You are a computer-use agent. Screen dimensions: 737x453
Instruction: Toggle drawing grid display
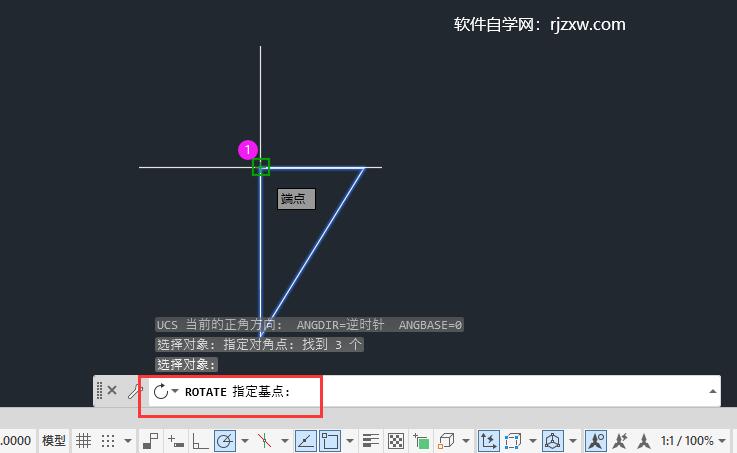[84, 441]
